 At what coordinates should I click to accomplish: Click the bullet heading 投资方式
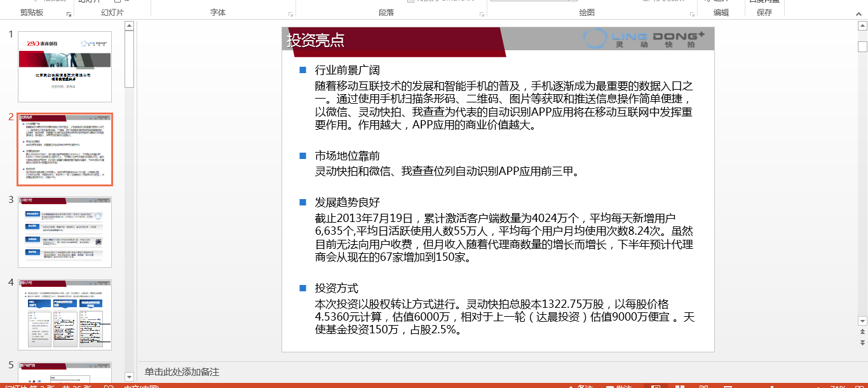tap(336, 288)
